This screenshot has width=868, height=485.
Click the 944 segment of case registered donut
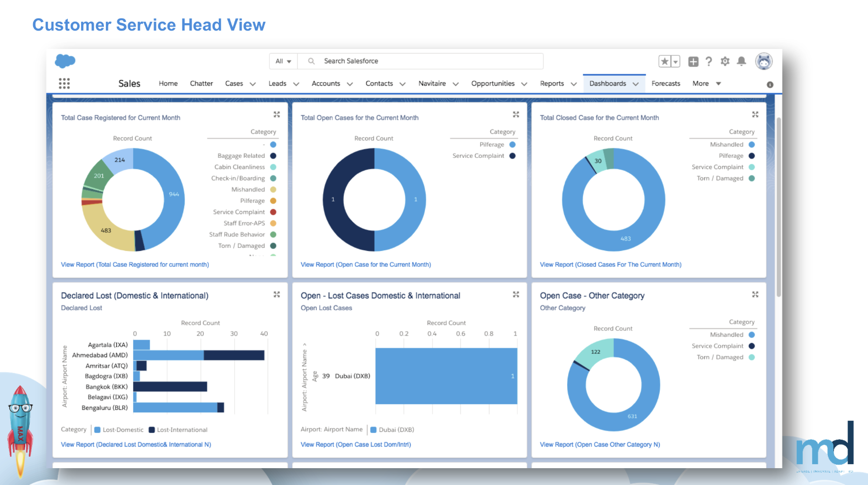click(174, 194)
